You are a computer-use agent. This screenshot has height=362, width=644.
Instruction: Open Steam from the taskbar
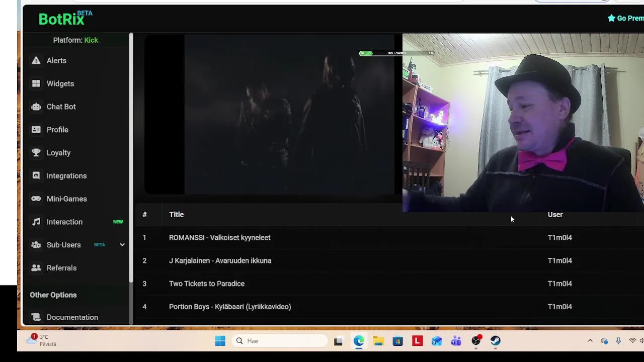pyautogui.click(x=496, y=341)
